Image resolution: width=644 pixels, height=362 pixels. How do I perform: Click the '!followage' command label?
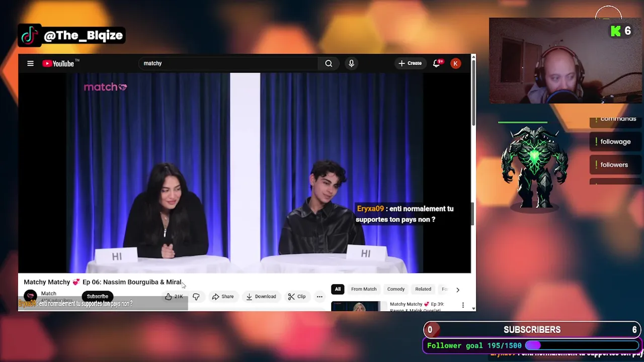[x=615, y=142]
